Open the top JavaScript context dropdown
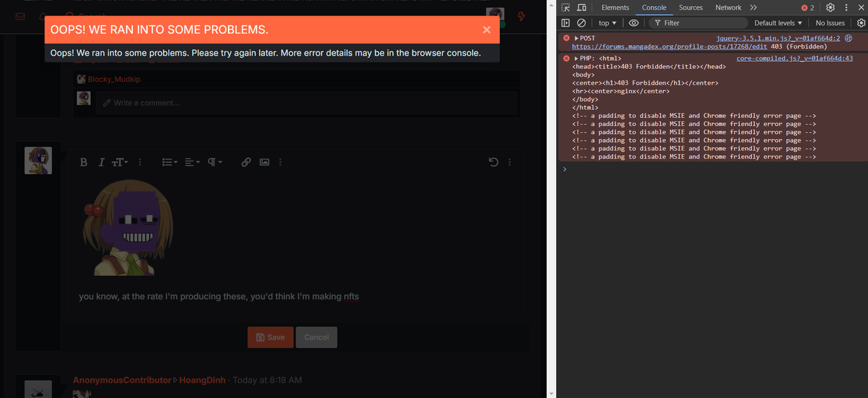Image resolution: width=868 pixels, height=398 pixels. (608, 23)
